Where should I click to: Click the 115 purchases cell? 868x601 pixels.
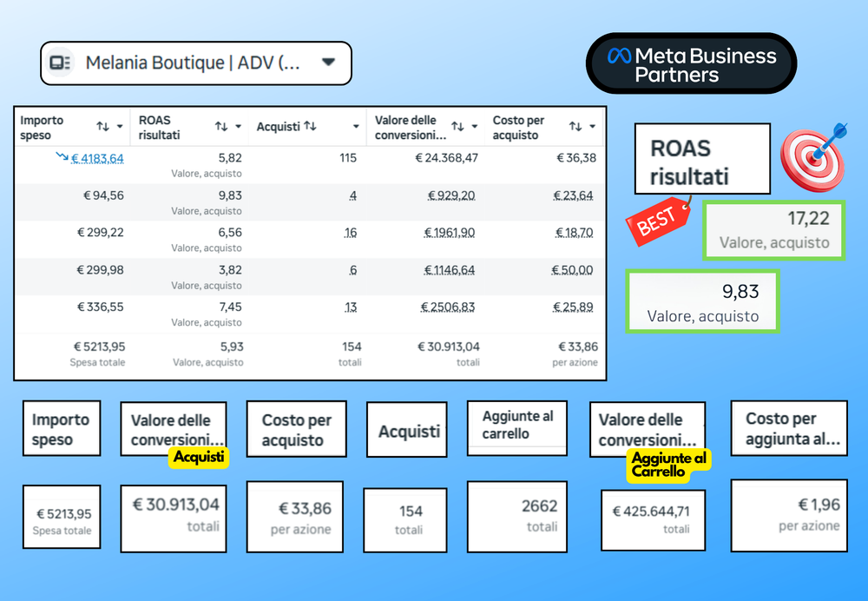pyautogui.click(x=348, y=158)
